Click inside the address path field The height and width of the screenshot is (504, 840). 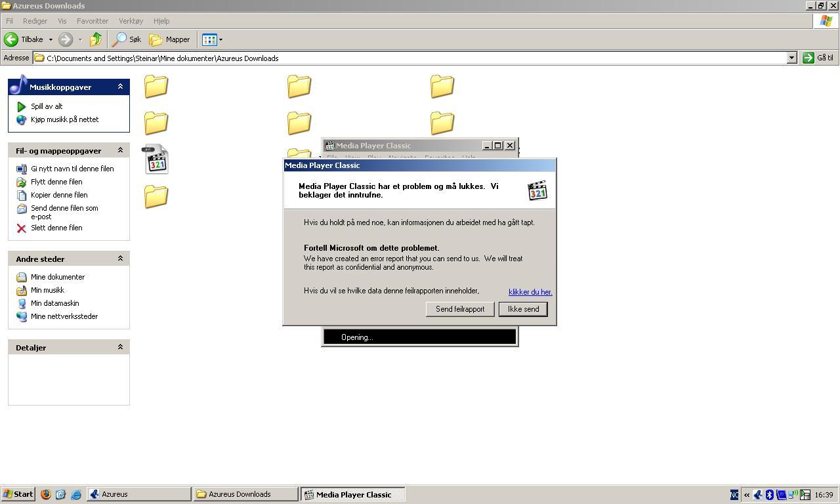coord(415,58)
